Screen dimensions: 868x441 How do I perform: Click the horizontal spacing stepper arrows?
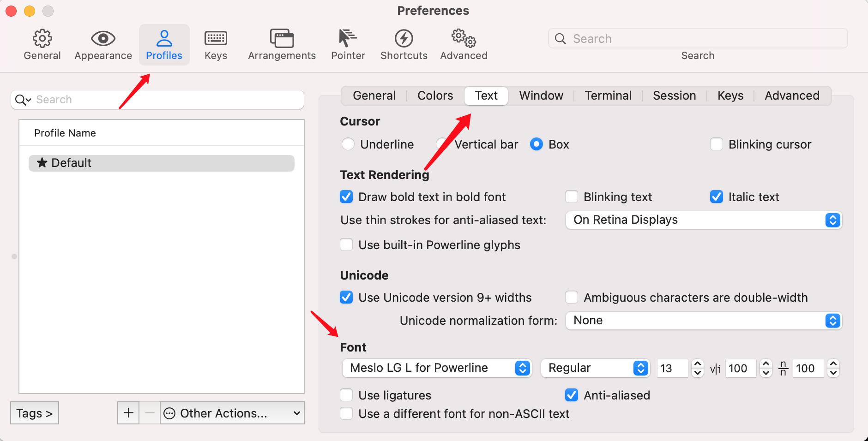[766, 368]
